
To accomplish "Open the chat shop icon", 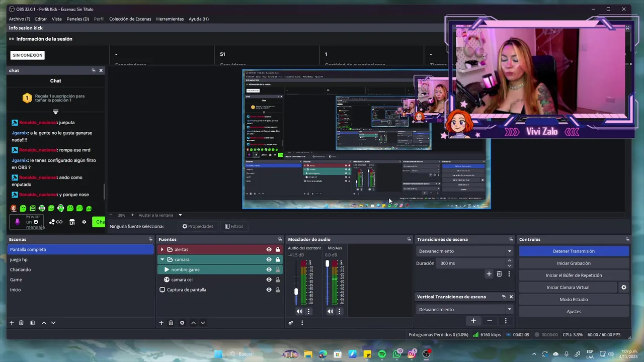I will coord(72,222).
